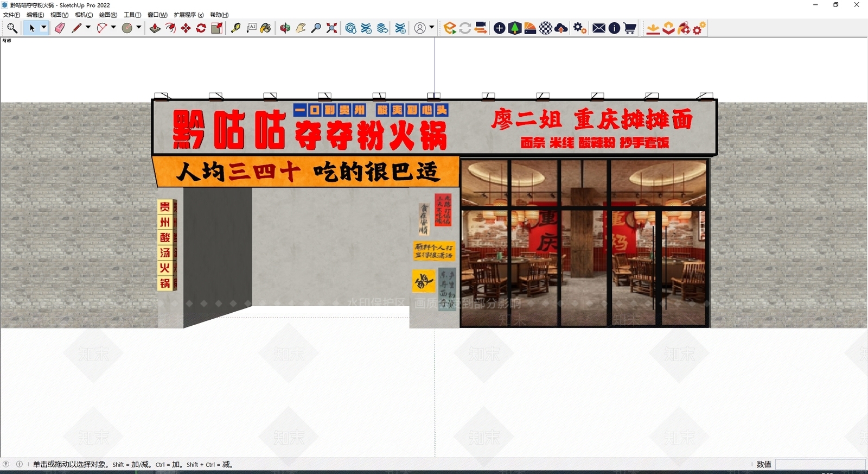Select the Rotate tool

[x=201, y=28]
